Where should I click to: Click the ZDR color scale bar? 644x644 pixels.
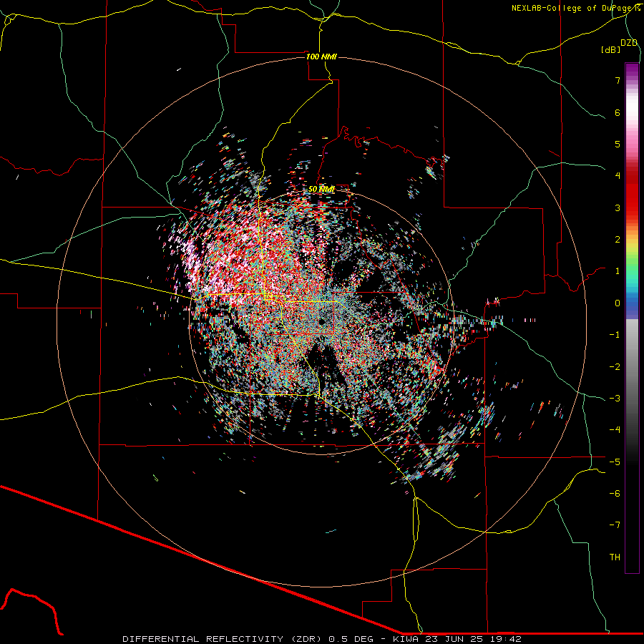(632, 318)
